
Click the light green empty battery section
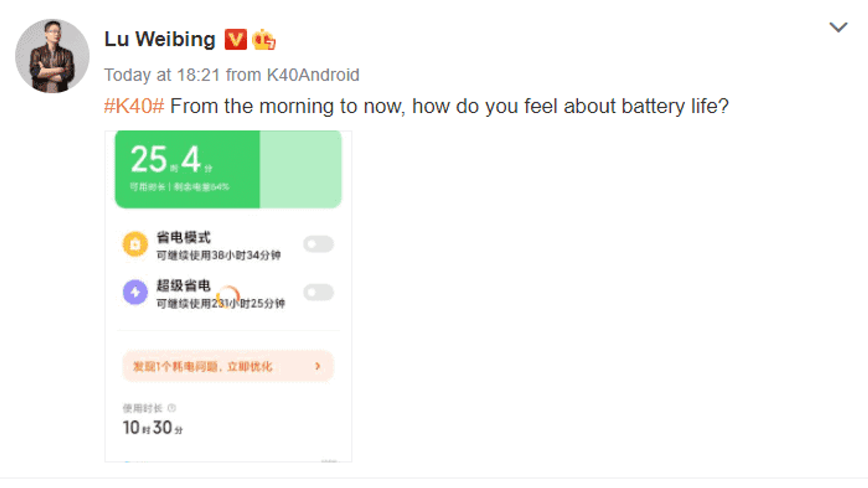301,169
